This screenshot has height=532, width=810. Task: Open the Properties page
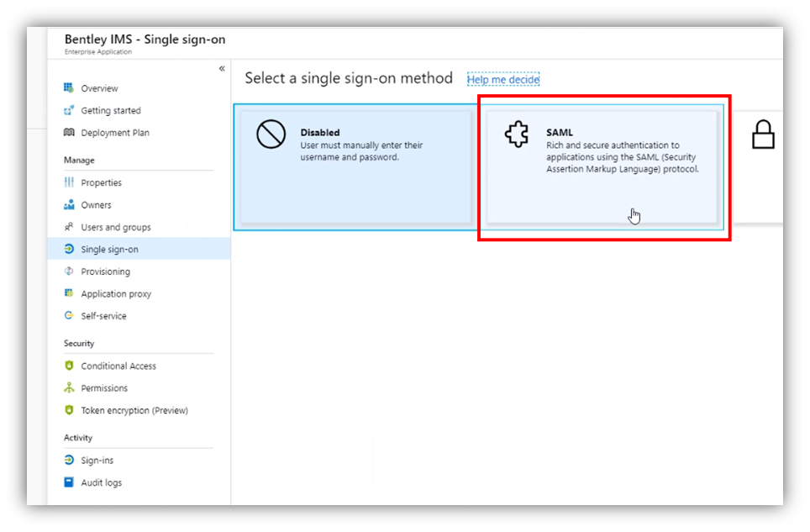tap(139, 182)
